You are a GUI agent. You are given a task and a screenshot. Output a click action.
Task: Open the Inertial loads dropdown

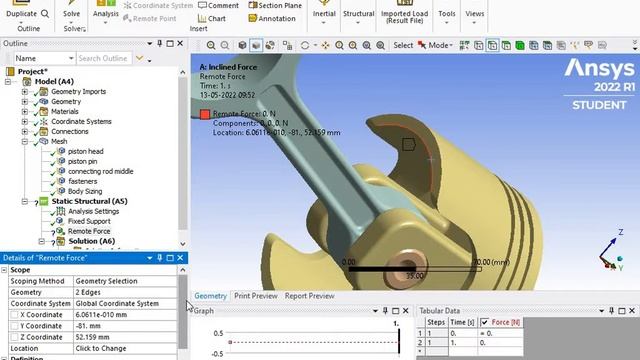pos(324,13)
